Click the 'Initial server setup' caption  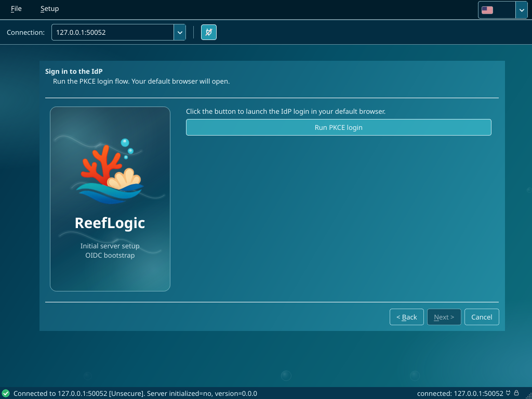[110, 246]
